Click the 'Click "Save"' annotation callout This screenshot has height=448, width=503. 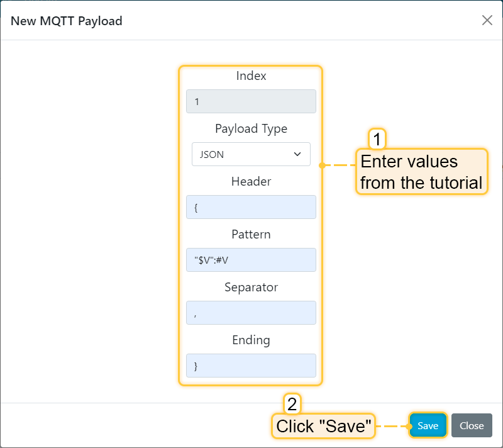click(x=322, y=426)
